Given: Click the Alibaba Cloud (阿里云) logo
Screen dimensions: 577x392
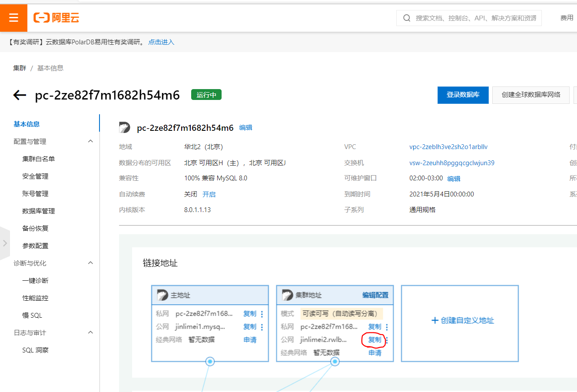Looking at the screenshot, I should pos(56,17).
